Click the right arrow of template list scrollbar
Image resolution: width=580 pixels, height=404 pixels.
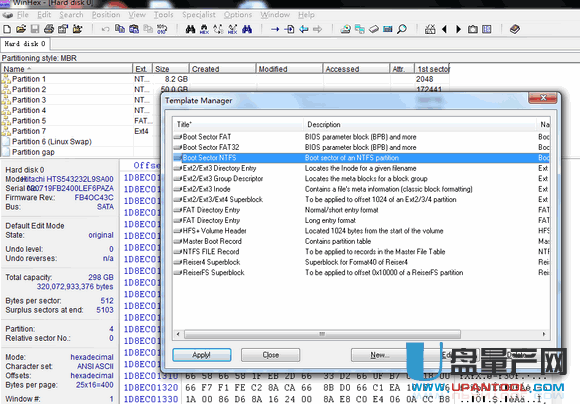click(544, 334)
